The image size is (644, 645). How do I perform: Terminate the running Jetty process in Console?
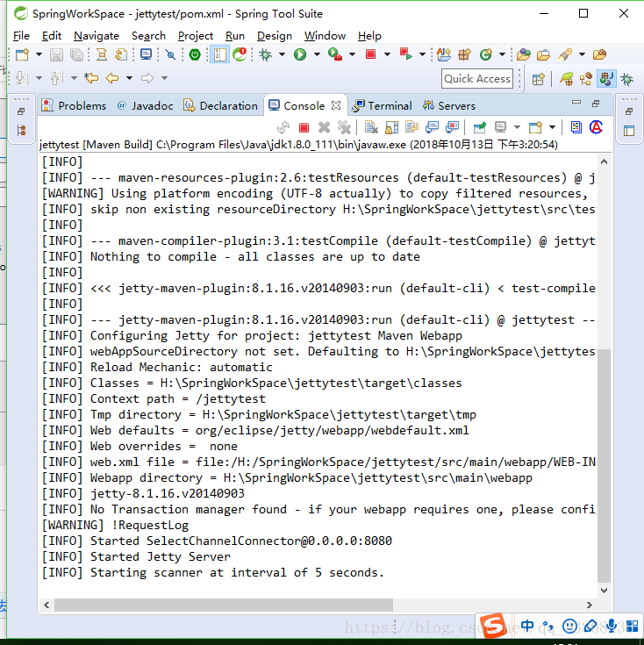(304, 128)
